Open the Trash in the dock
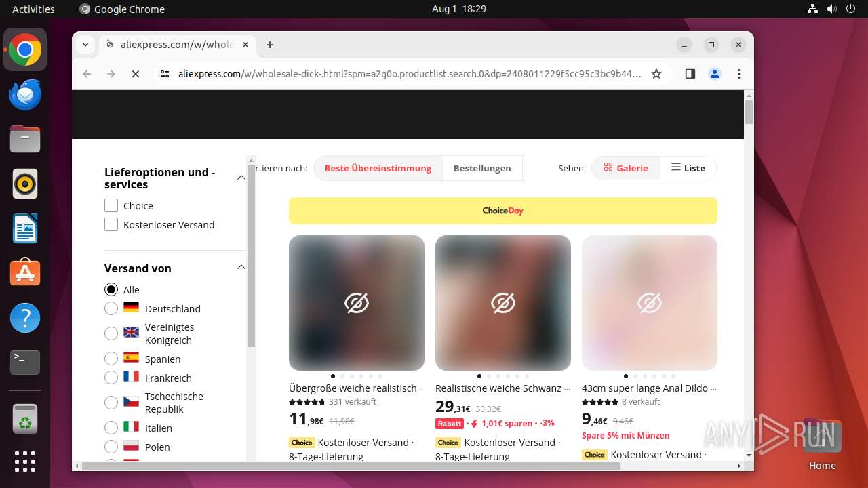 coord(25,418)
